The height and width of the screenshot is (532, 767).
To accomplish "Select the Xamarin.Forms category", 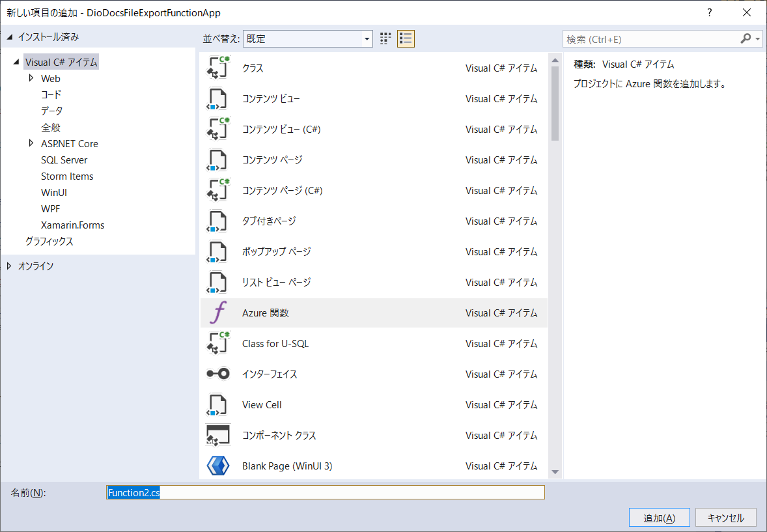I will [72, 225].
